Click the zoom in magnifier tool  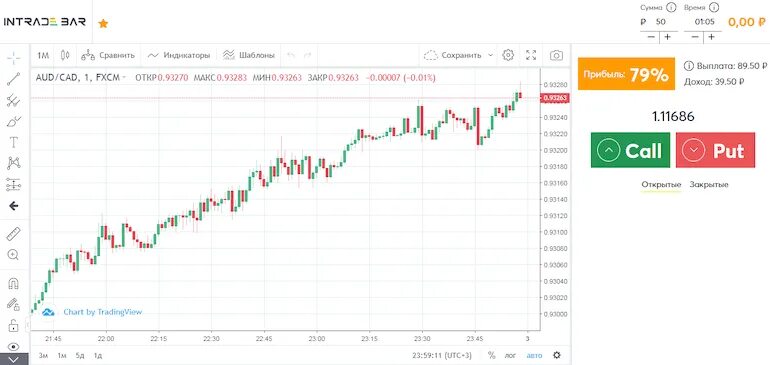click(x=14, y=254)
